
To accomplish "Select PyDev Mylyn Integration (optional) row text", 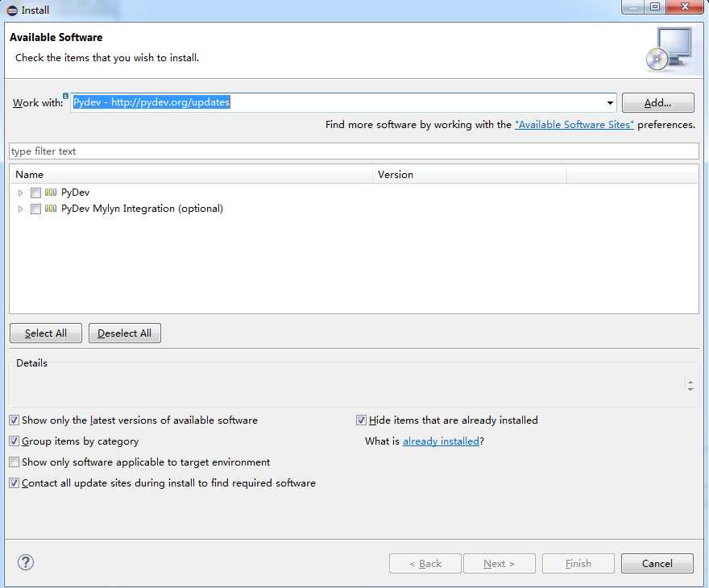I will 142,209.
